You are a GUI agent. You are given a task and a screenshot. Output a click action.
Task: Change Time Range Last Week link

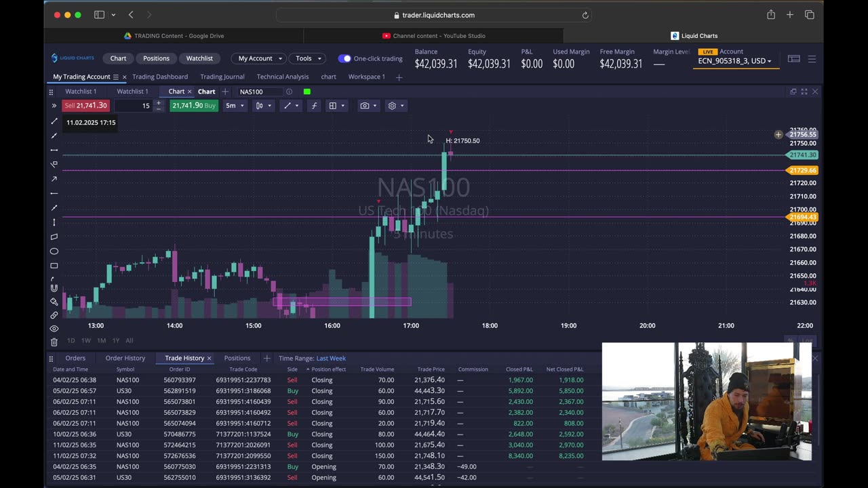tap(331, 358)
